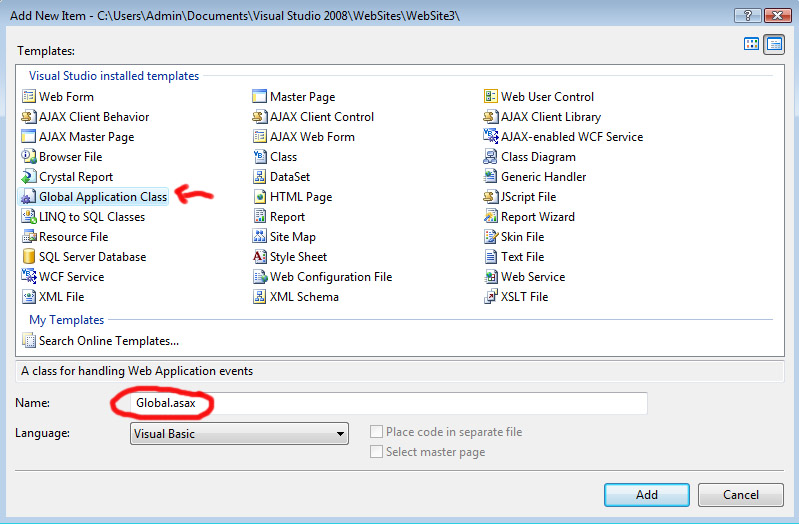The width and height of the screenshot is (799, 524).
Task: Enable Place code in separate file
Action: tap(377, 432)
